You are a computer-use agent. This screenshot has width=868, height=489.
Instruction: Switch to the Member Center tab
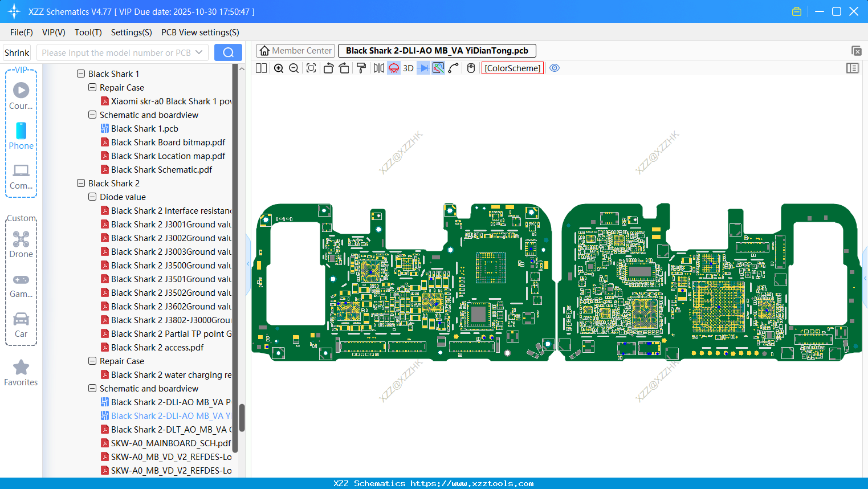point(296,51)
